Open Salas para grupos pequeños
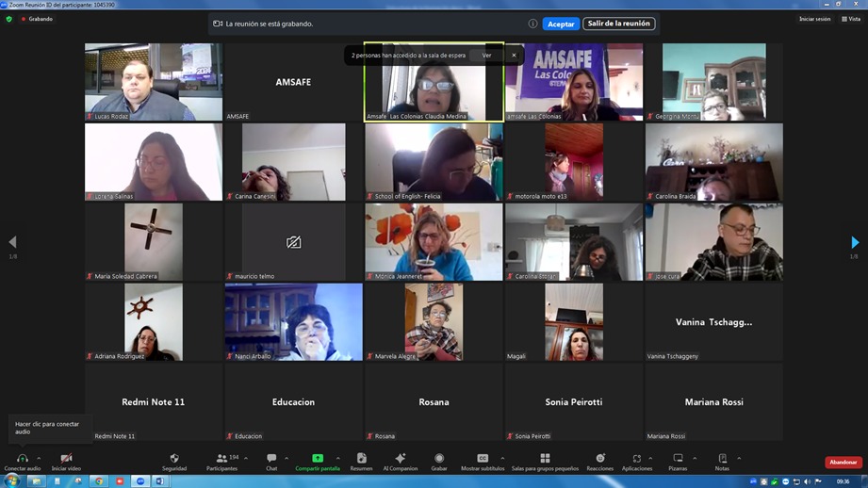Screen dimensions: 868x488 tap(545, 460)
